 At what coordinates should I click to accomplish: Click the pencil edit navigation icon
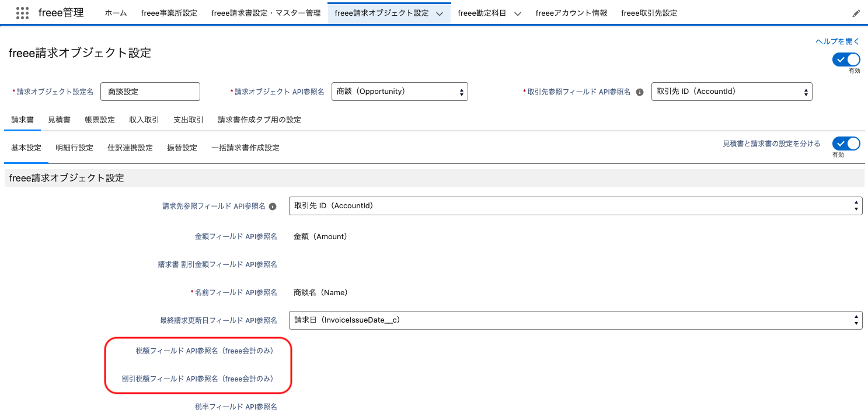coord(856,13)
